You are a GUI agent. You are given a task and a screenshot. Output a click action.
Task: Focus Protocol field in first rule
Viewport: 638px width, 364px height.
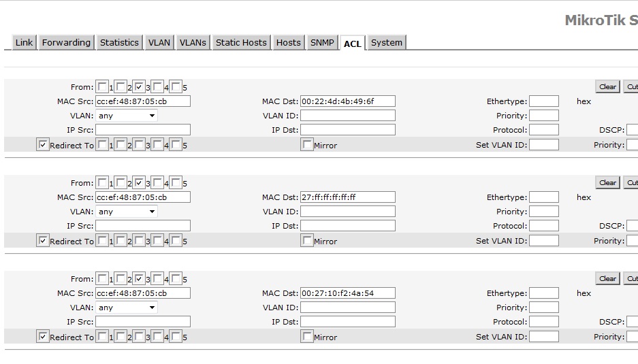click(x=544, y=130)
